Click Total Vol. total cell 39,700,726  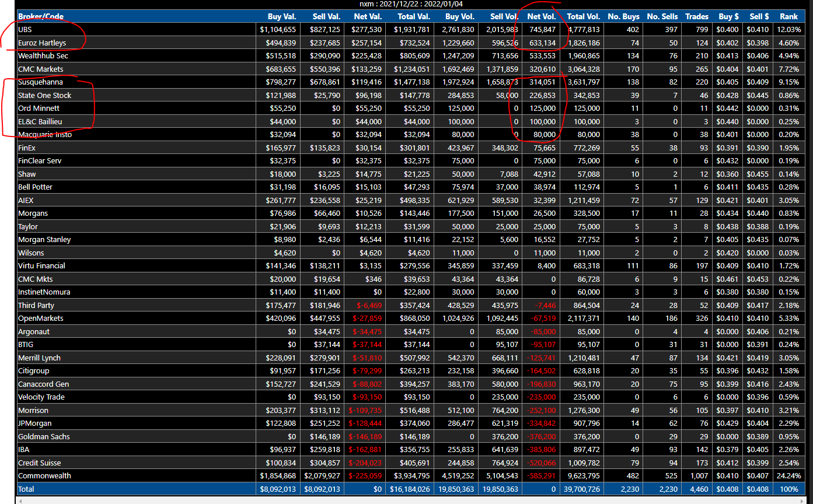tap(581, 489)
